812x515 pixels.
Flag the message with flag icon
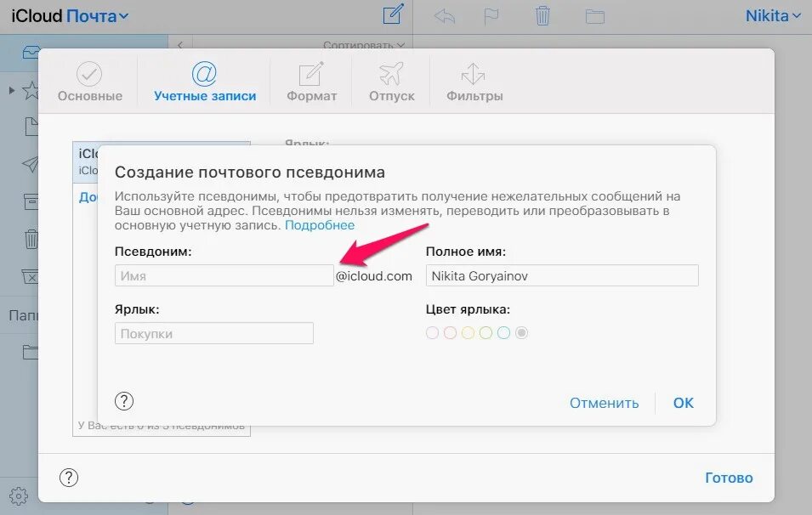pyautogui.click(x=491, y=16)
